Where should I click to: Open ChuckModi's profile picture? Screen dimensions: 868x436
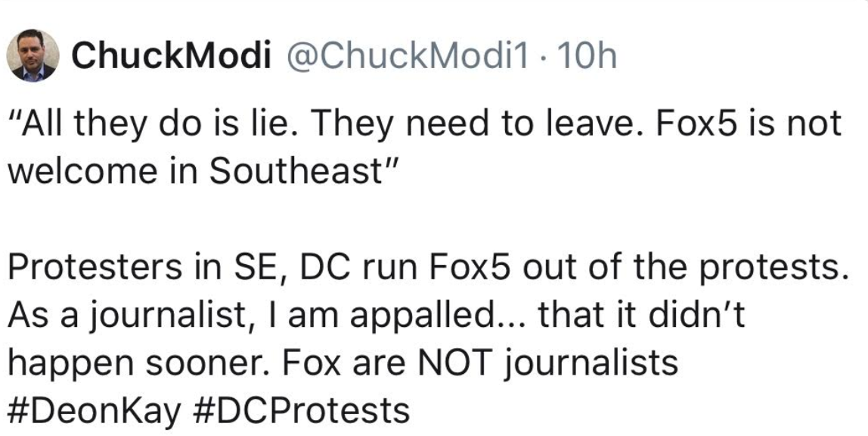pyautogui.click(x=33, y=56)
